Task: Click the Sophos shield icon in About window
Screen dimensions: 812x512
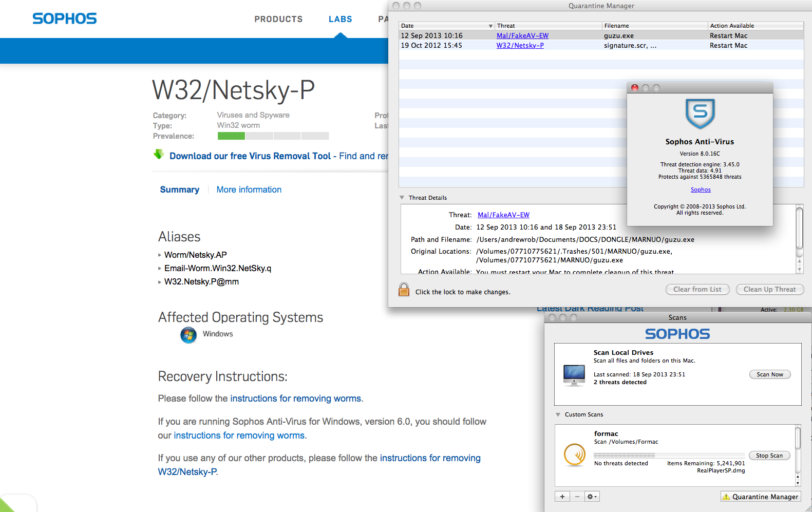Action: 700,113
